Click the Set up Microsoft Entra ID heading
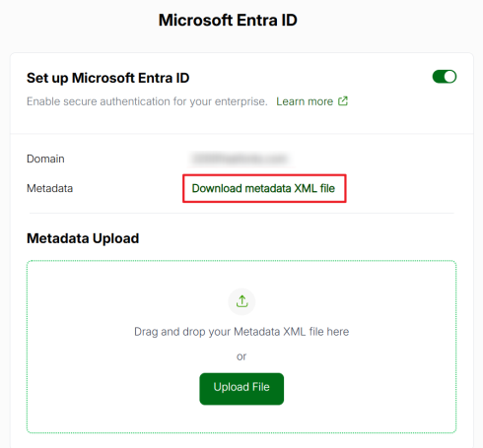 (x=108, y=78)
